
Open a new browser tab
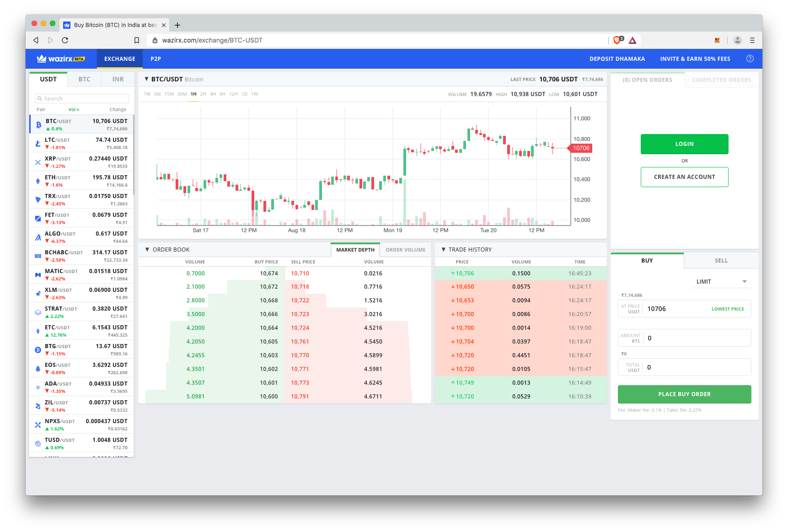click(x=177, y=25)
